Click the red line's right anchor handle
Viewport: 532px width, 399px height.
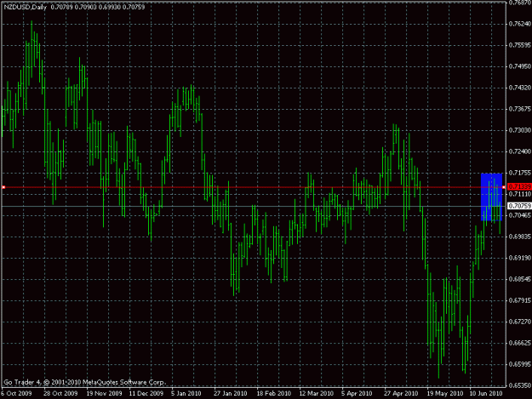(504, 187)
